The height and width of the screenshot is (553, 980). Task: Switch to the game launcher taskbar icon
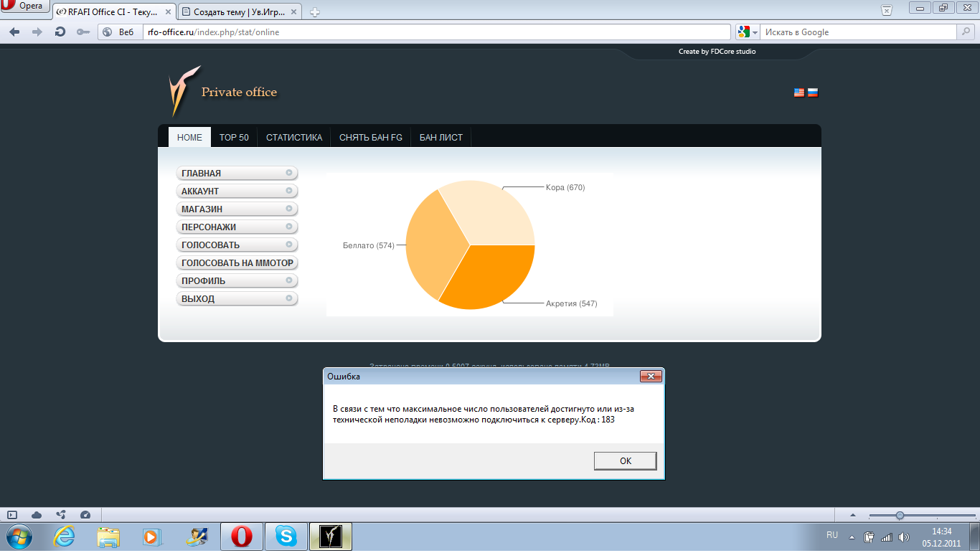[331, 537]
